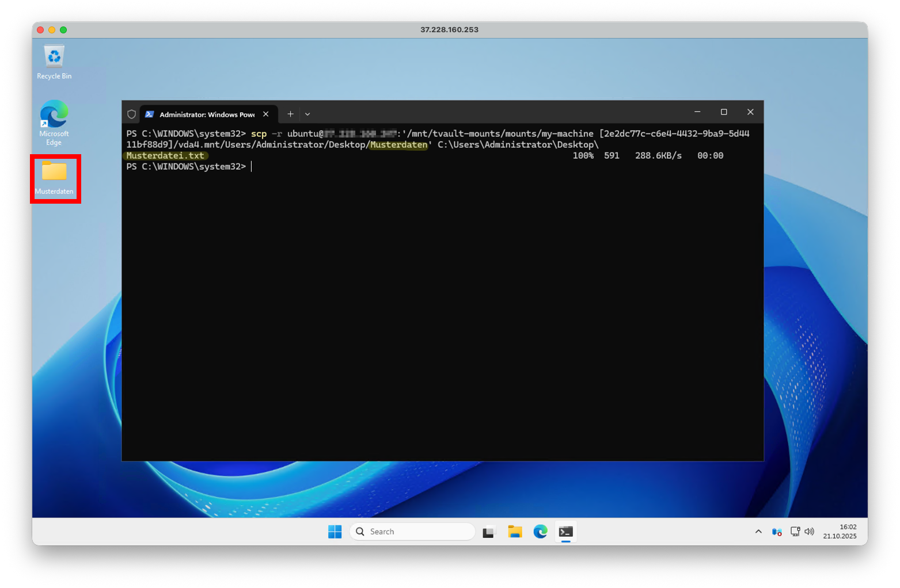
Task: Click the green macOS fullscreen button
Action: 63,30
